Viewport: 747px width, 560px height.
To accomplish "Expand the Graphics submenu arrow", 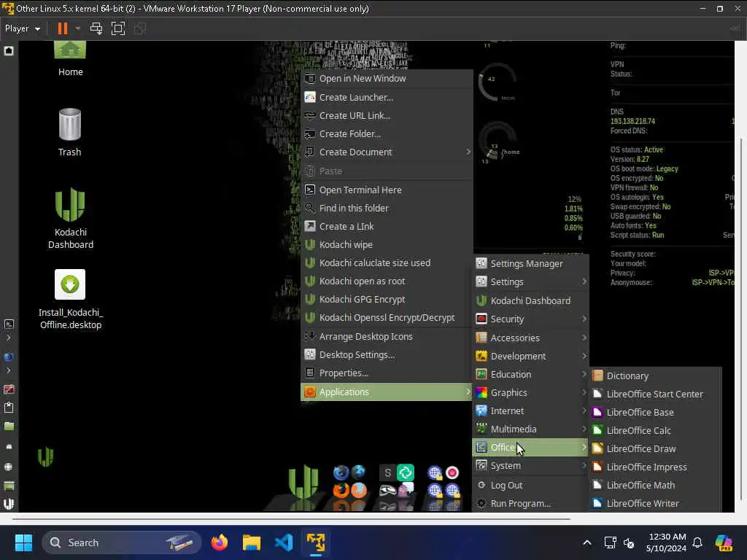I will 584,392.
